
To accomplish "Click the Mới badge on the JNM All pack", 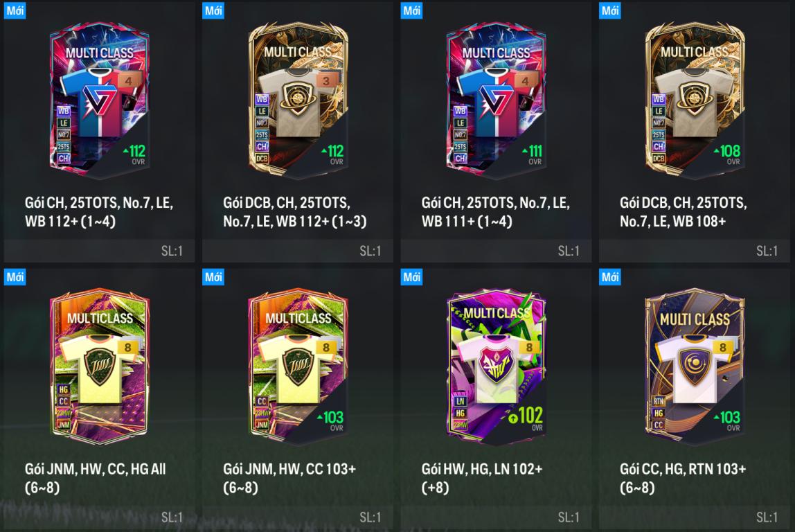I will point(15,277).
